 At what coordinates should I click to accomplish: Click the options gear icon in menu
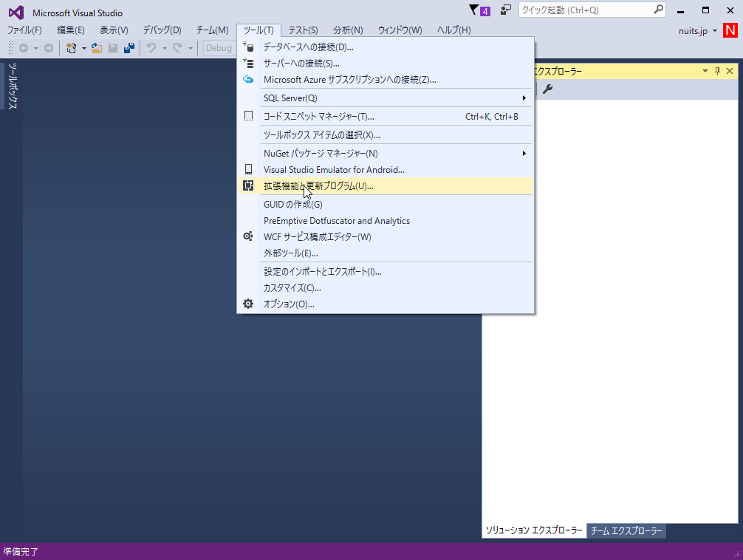pos(248,304)
